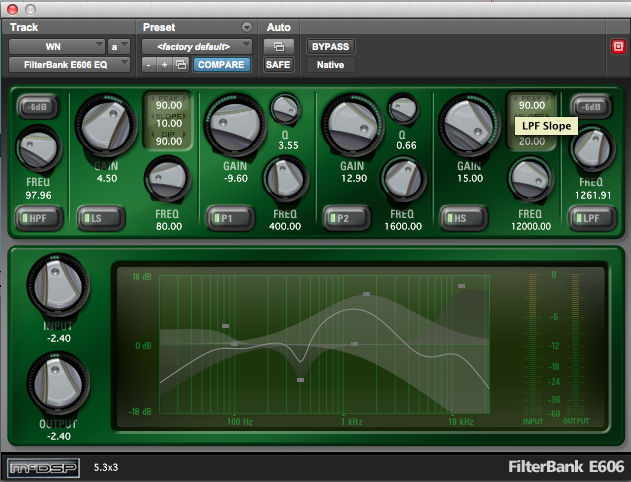Click the Native plugin format label
631x482 pixels.
pos(330,65)
